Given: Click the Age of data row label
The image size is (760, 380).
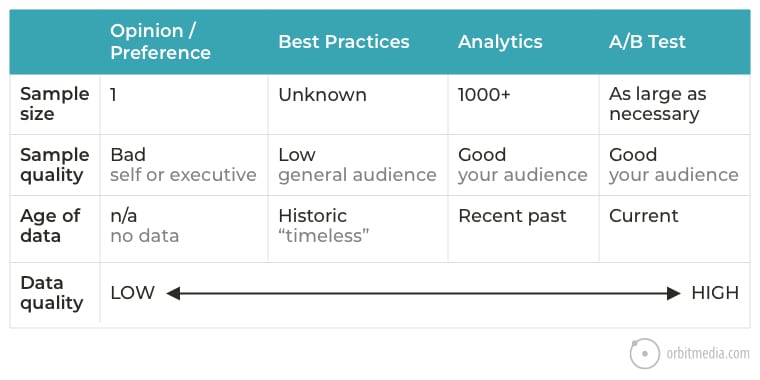Looking at the screenshot, I should point(50,226).
